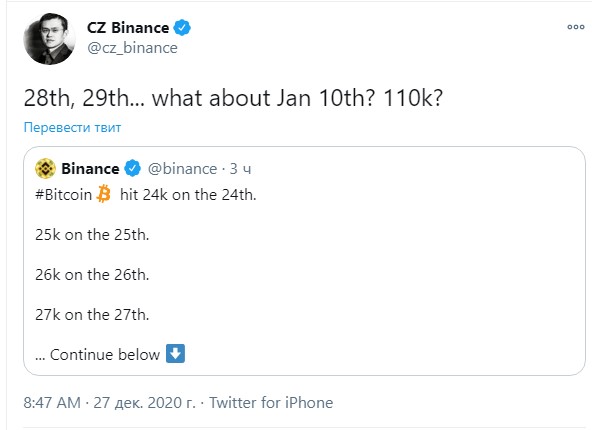Open quoted tweet via 'Continue below' text
592x430 pixels.
(x=97, y=355)
